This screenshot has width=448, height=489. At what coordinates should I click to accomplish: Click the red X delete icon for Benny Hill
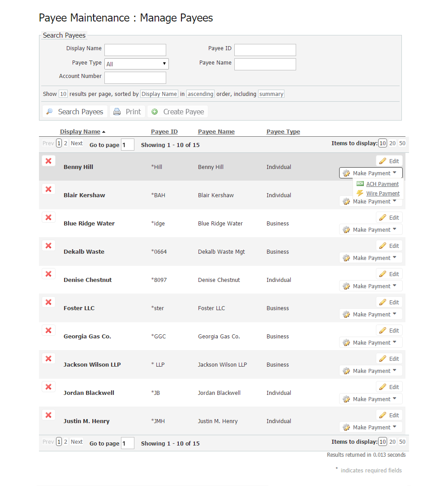click(48, 161)
